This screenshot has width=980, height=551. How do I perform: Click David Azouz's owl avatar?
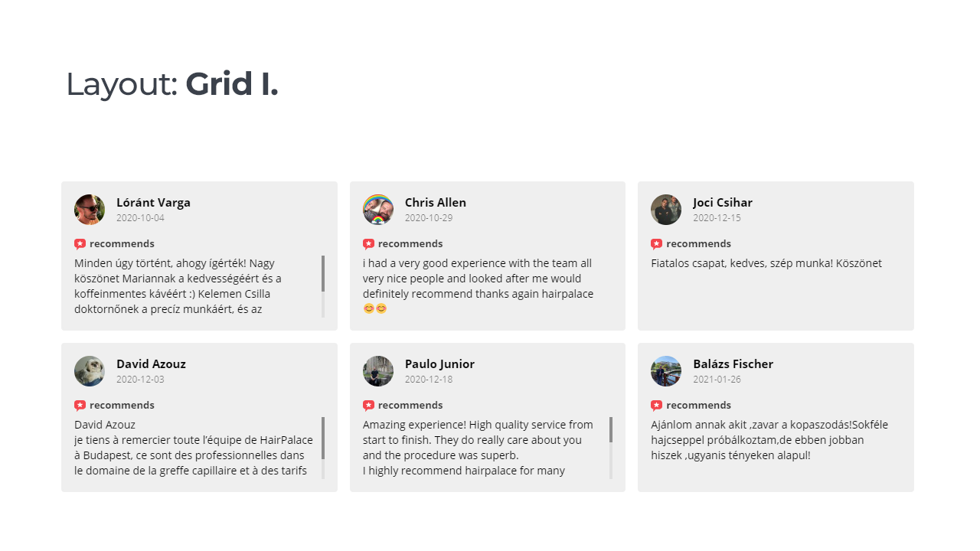(90, 371)
